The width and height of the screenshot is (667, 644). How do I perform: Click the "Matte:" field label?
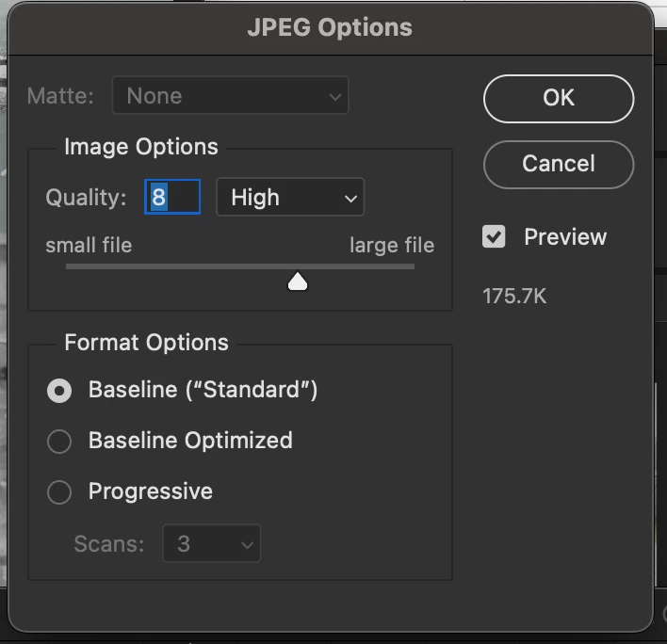pos(61,96)
